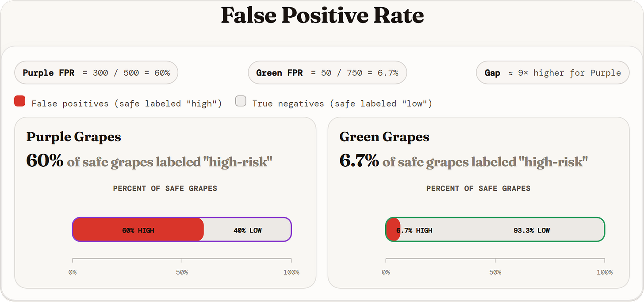The height and width of the screenshot is (302, 644).
Task: Click the 100% tick on Green axis
Action: [605, 272]
